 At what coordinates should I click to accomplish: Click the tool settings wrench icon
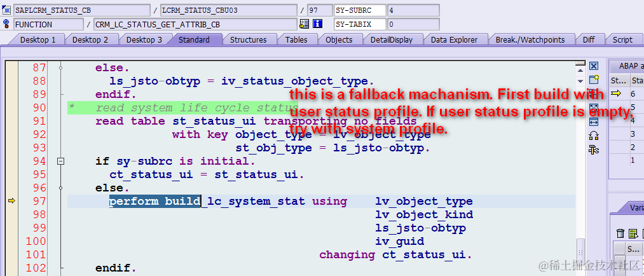594,149
